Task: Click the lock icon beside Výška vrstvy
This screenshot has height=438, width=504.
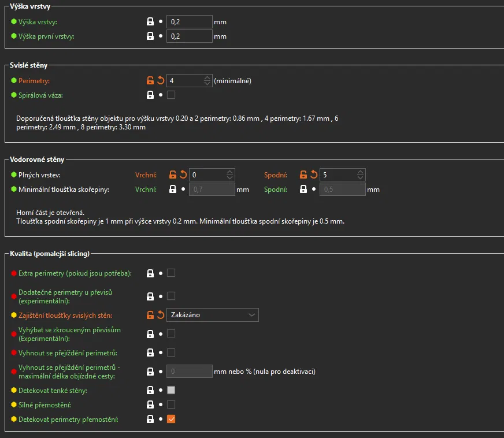Action: click(x=150, y=22)
